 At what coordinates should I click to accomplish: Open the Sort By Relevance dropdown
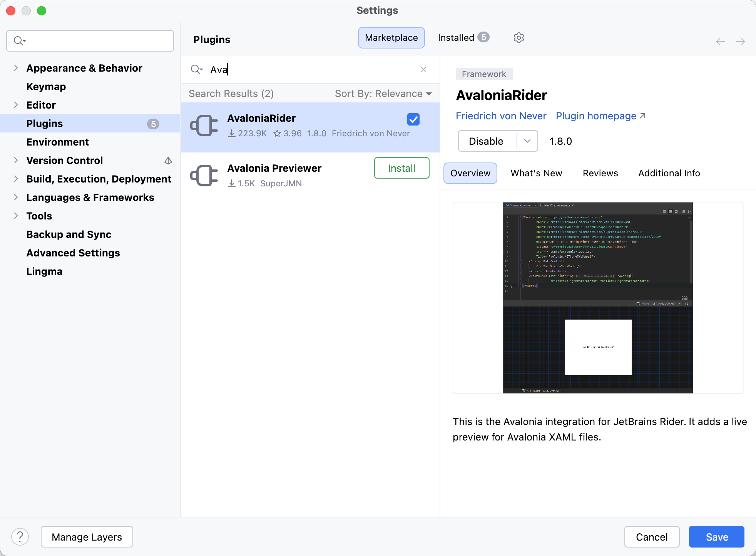[x=383, y=94]
